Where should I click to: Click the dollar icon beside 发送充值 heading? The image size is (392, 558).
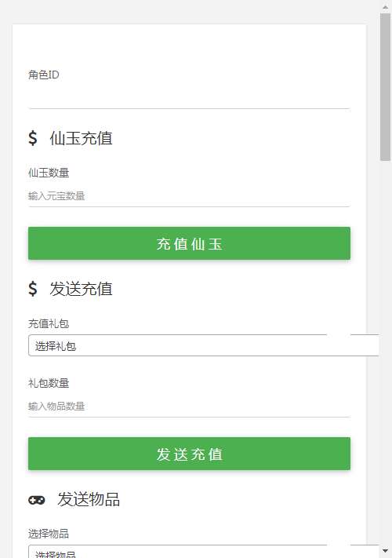point(33,289)
